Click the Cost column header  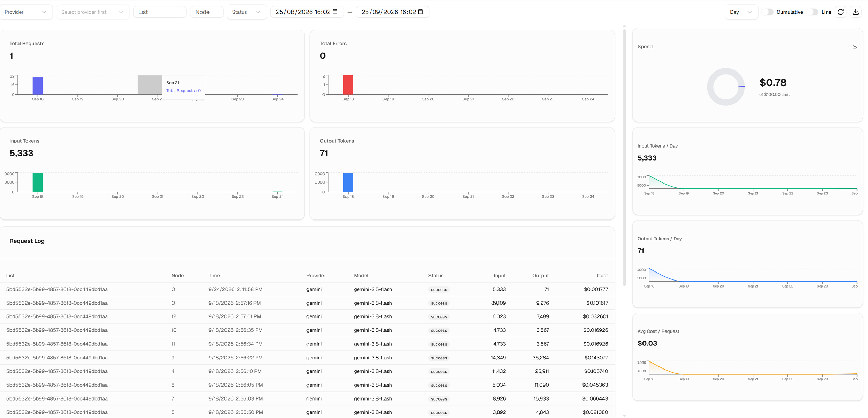[602, 276]
